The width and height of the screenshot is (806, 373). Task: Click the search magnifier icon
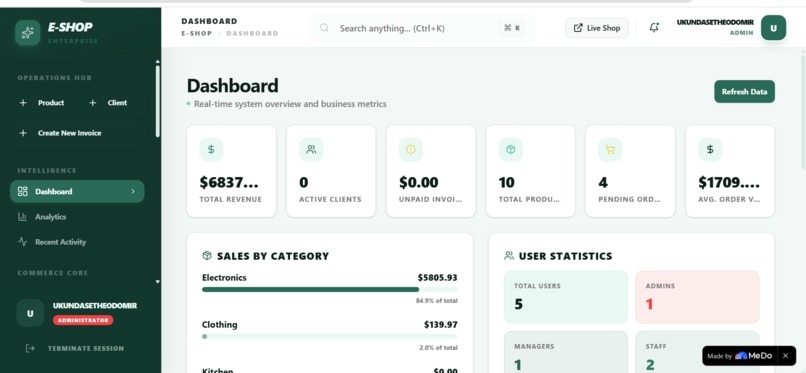324,28
